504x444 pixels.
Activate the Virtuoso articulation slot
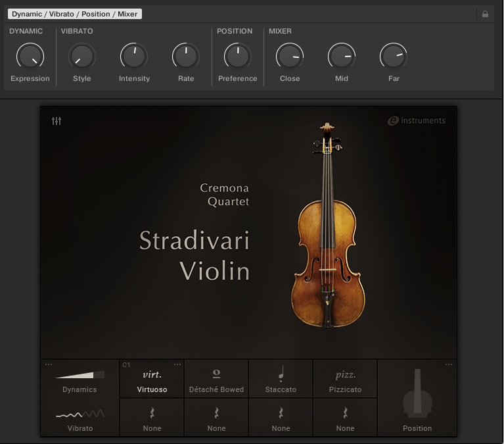click(x=152, y=379)
